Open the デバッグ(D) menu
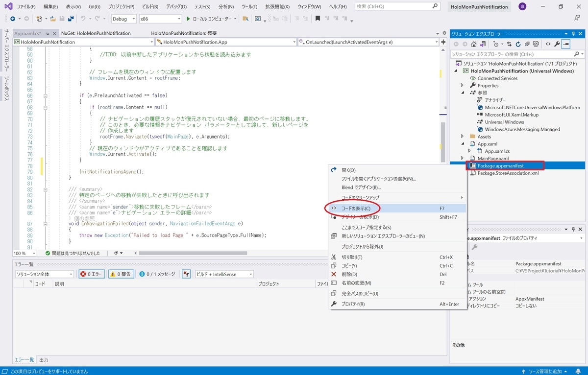Image resolution: width=588 pixels, height=375 pixels. point(176,6)
